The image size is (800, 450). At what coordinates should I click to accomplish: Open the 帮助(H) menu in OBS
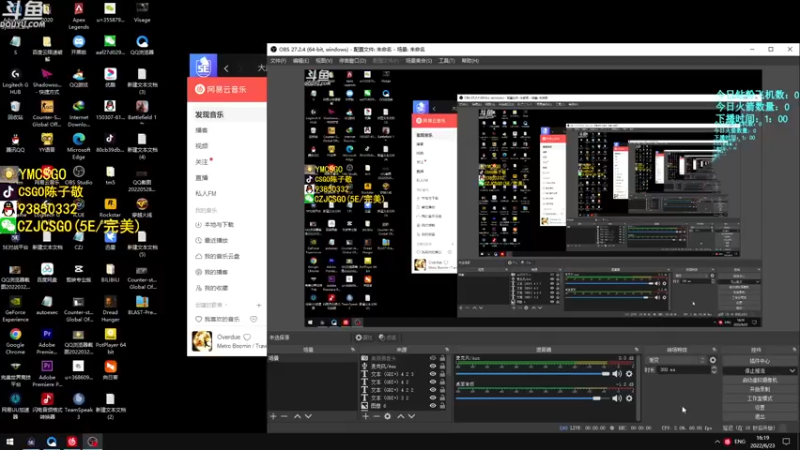(470, 61)
